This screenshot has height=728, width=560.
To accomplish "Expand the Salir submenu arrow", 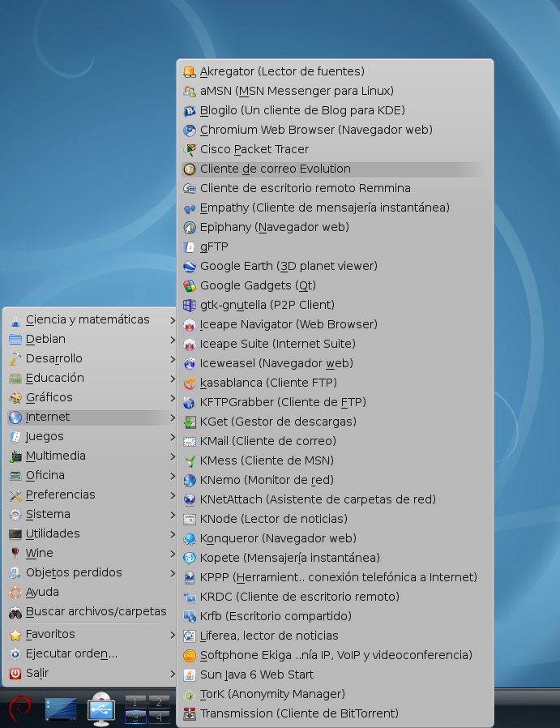I will (172, 674).
